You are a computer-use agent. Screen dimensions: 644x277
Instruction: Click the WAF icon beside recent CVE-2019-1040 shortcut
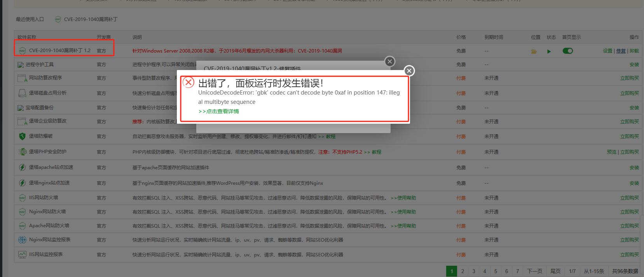click(58, 19)
